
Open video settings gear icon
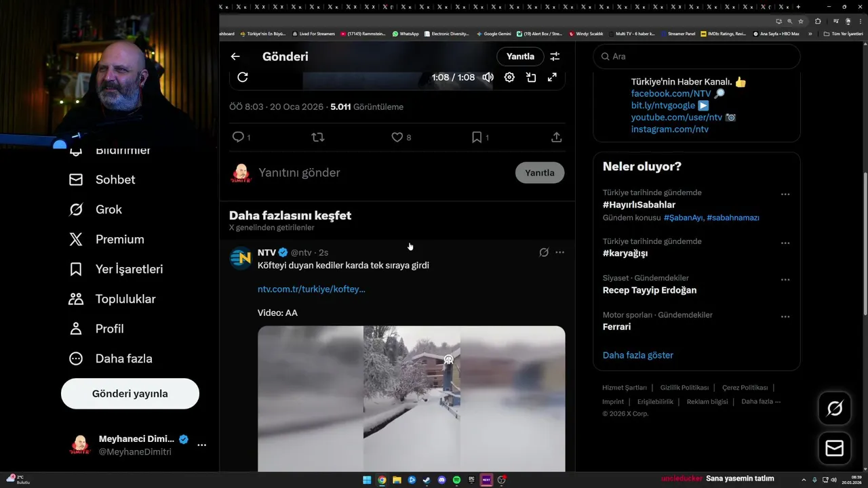(509, 77)
